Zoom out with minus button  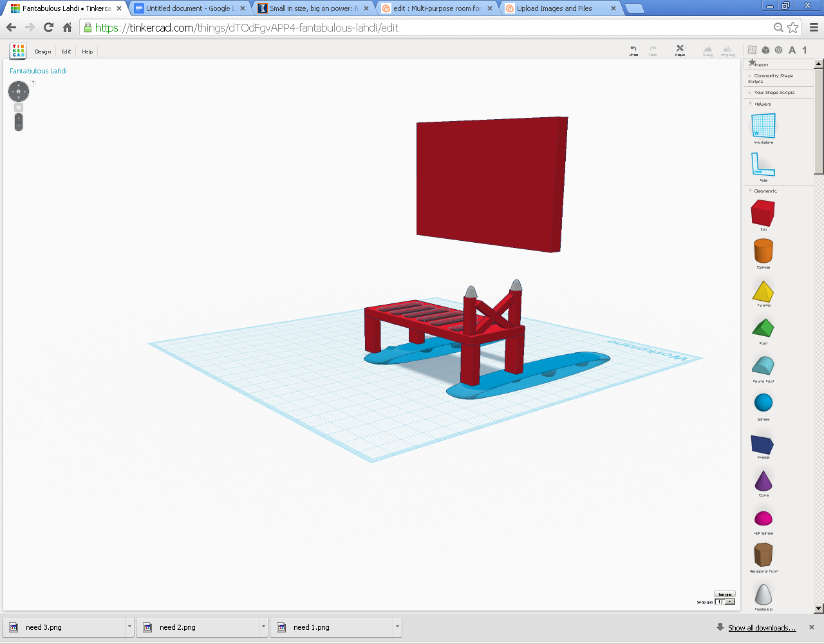point(18,126)
